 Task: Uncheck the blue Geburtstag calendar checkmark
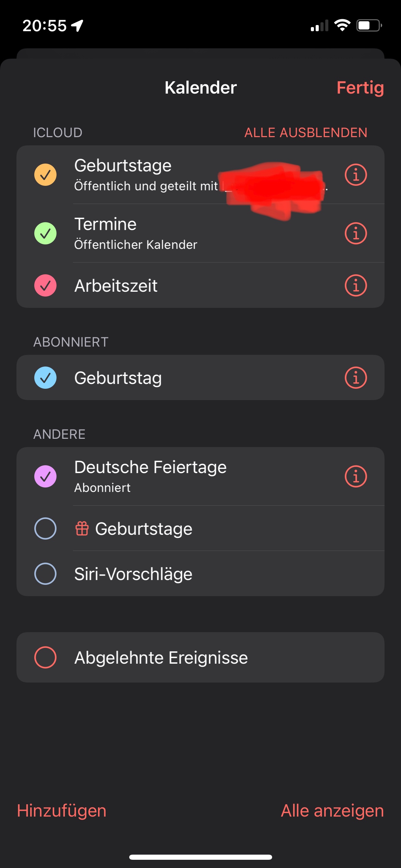point(45,378)
